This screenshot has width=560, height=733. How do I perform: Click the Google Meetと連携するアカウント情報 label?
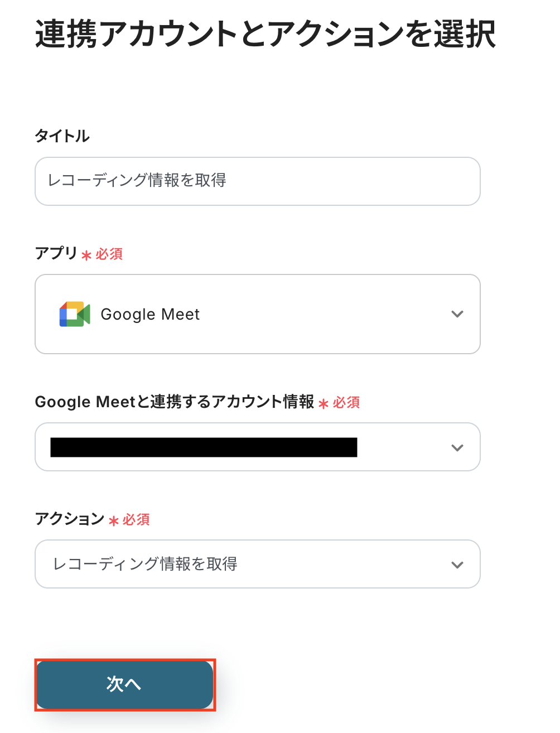pos(175,402)
